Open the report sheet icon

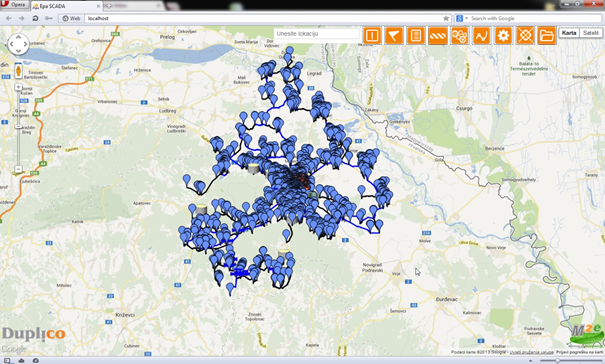[416, 36]
